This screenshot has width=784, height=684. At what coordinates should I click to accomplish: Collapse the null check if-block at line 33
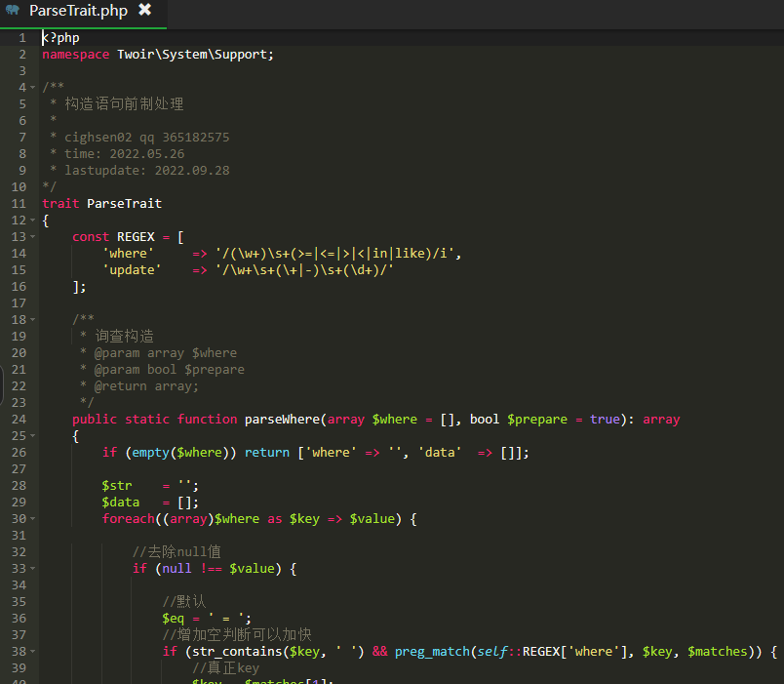[x=33, y=568]
